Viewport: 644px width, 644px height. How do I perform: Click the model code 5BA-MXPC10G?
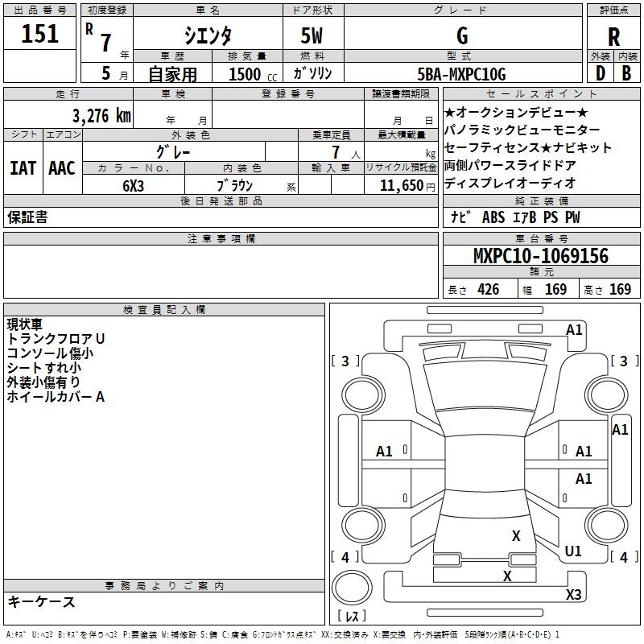(461, 74)
